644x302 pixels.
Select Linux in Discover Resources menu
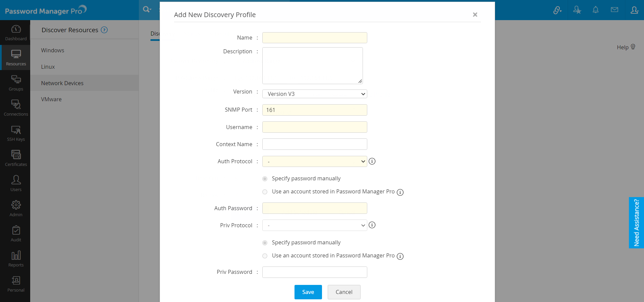pyautogui.click(x=48, y=67)
